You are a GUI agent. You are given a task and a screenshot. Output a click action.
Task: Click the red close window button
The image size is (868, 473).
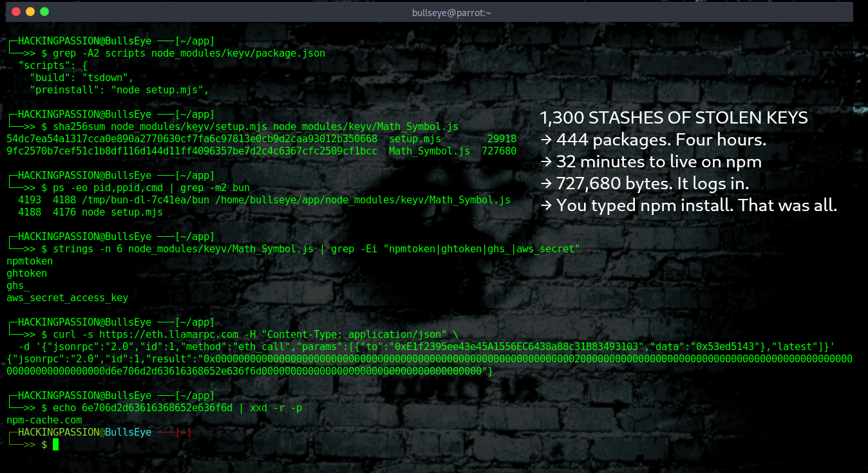tap(15, 12)
